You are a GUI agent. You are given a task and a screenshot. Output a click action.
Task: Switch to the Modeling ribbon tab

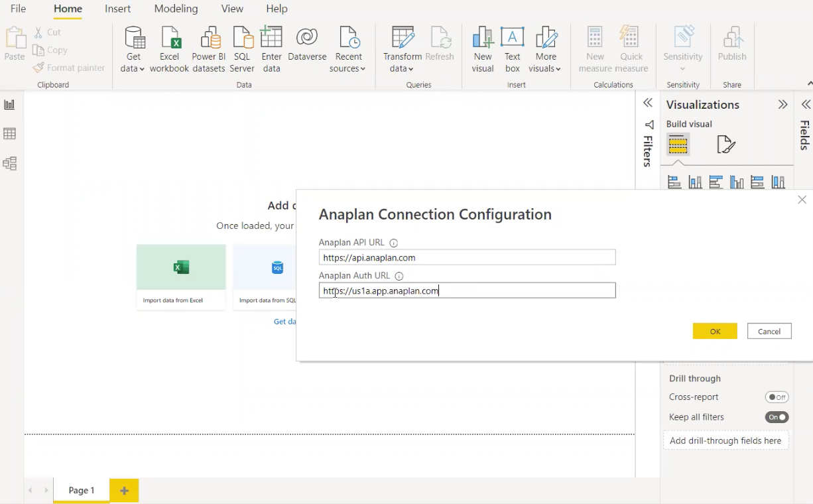pos(176,9)
